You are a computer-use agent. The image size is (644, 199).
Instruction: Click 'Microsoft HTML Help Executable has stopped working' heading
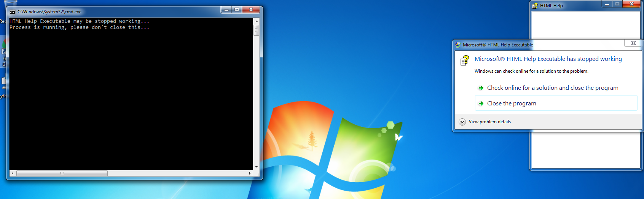548,59
